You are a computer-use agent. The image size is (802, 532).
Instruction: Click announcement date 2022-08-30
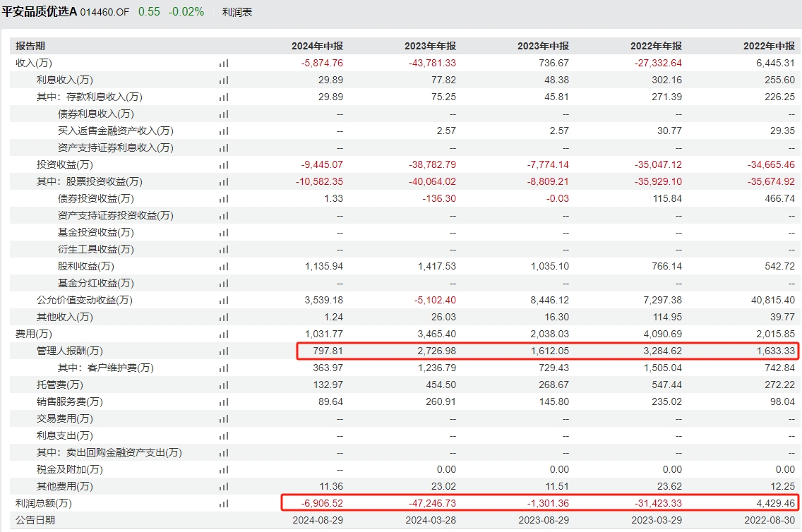[770, 520]
